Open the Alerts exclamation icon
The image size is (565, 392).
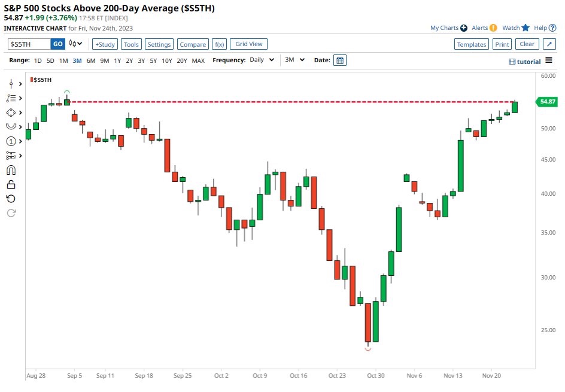[x=493, y=28]
